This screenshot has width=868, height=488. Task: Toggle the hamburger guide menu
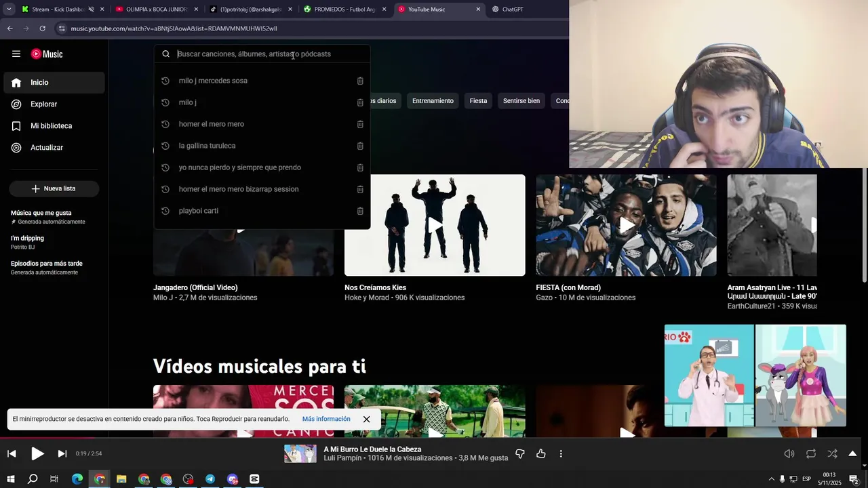(x=16, y=54)
